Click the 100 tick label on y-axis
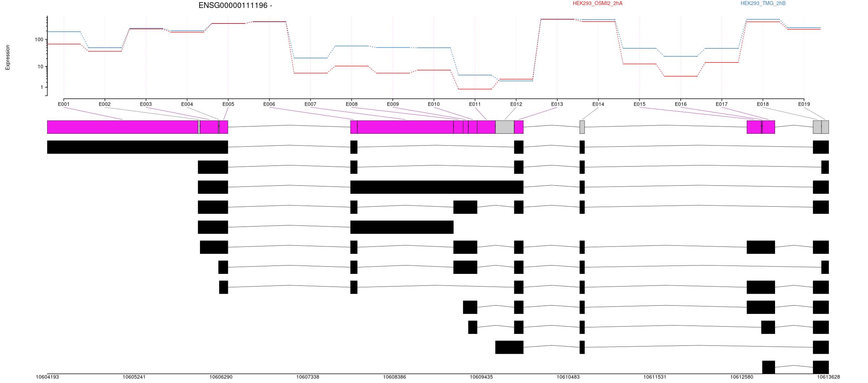The width and height of the screenshot is (868, 383). (x=39, y=39)
